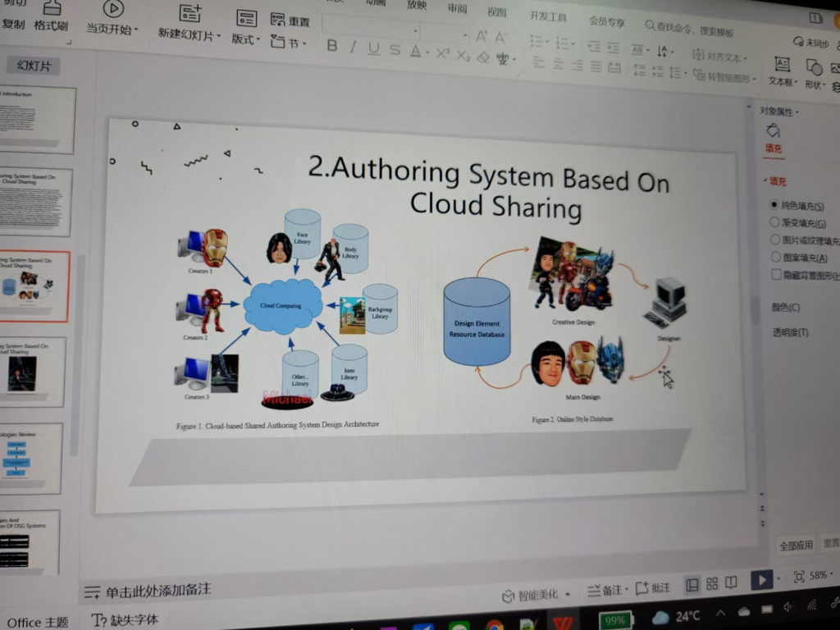Open the Layout (版式) dropdown
Screen dimensions: 840x630
245,28
